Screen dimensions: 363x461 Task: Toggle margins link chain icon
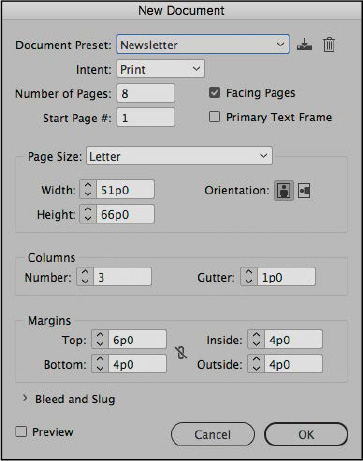pos(181,352)
